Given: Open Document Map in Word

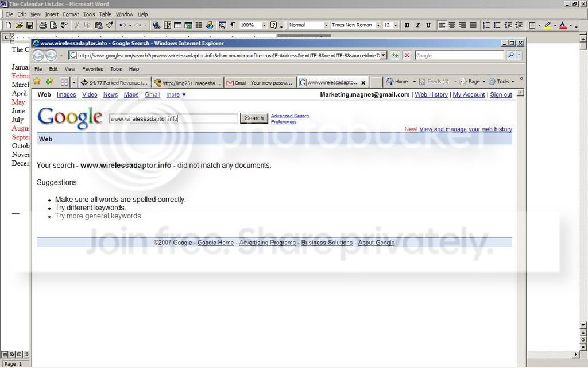Looking at the screenshot, I should [x=222, y=25].
